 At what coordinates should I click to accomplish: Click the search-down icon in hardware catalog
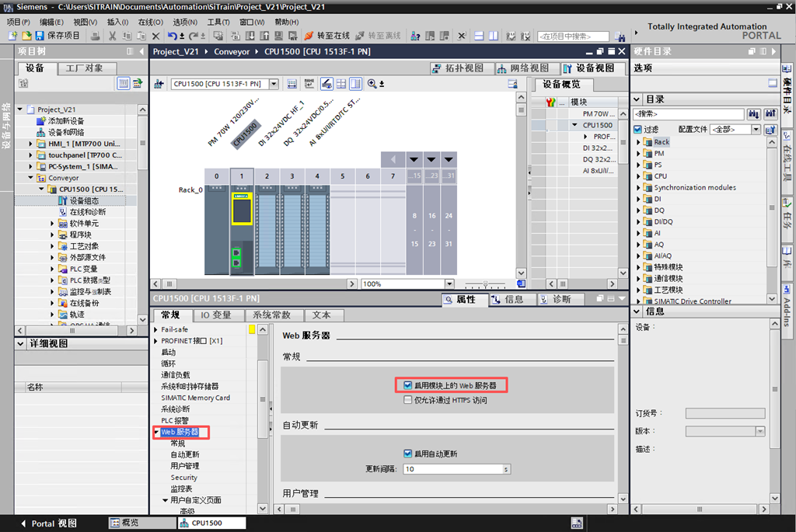tap(754, 114)
